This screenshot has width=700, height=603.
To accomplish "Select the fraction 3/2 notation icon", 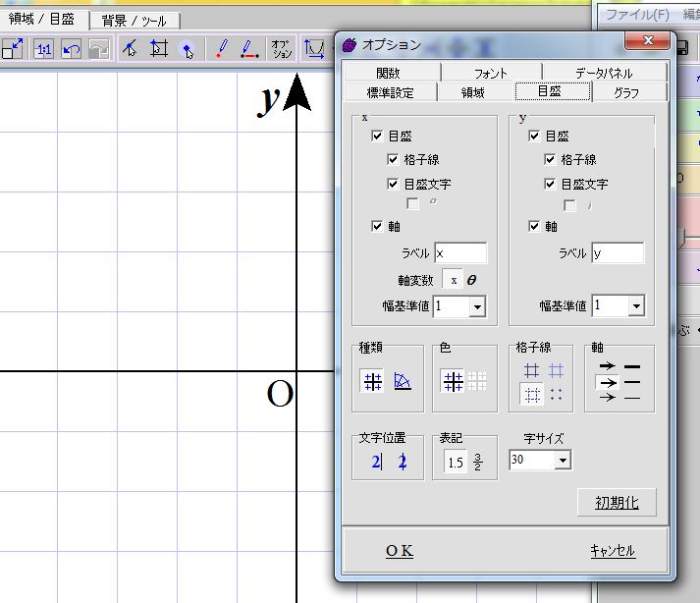I will pyautogui.click(x=478, y=463).
